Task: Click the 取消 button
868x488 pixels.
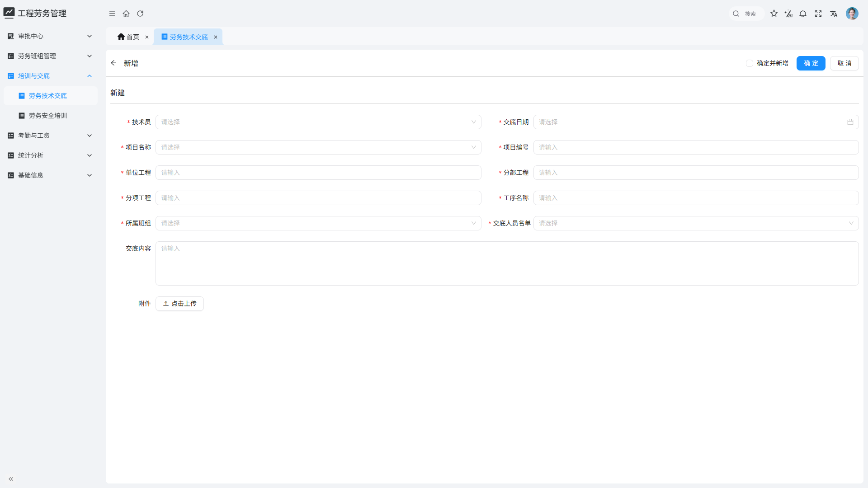Action: (x=844, y=63)
